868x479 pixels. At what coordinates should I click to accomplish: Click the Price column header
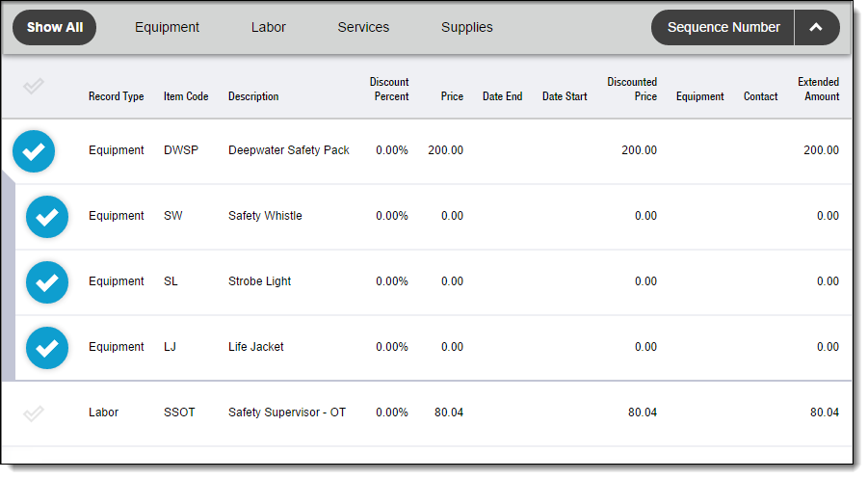(x=452, y=96)
